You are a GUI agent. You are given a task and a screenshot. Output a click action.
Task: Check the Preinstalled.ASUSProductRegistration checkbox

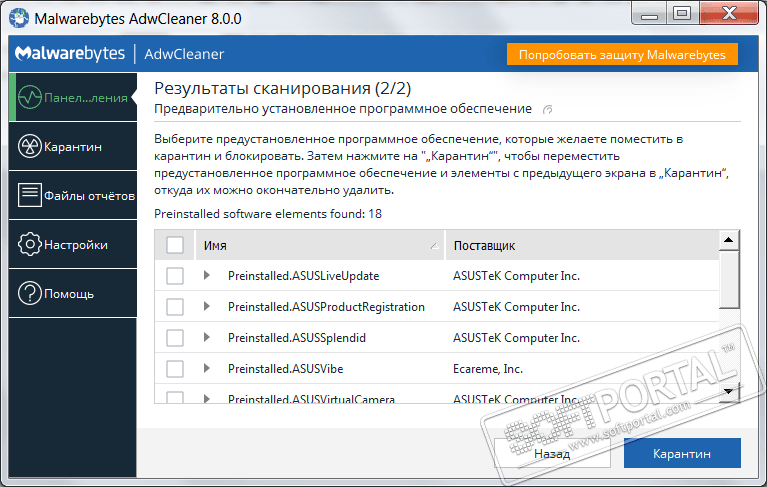(x=175, y=307)
